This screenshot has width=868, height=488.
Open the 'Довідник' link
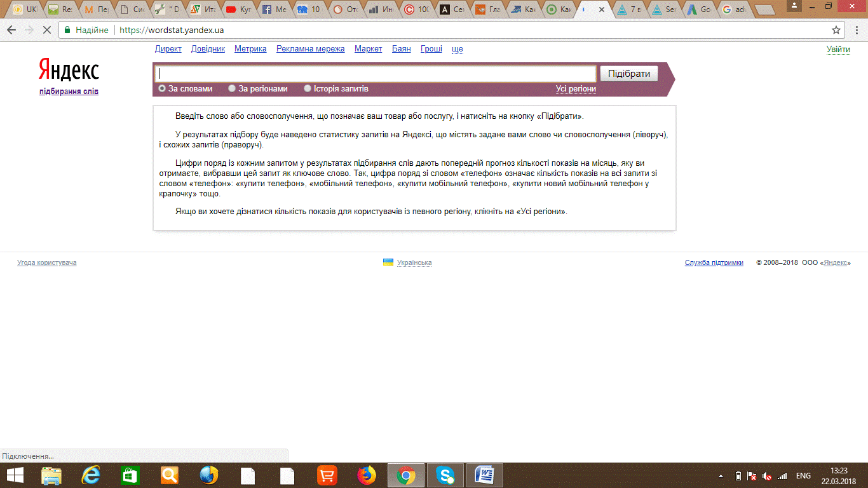tap(208, 49)
